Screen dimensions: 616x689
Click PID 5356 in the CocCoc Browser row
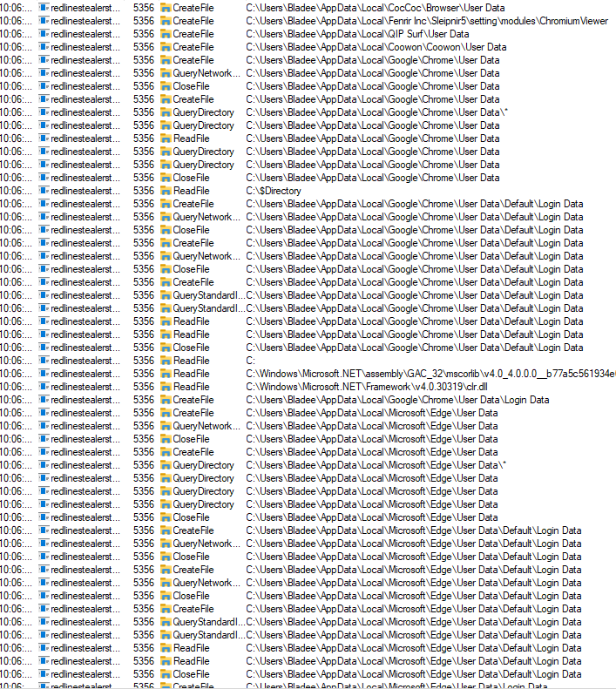click(x=143, y=8)
